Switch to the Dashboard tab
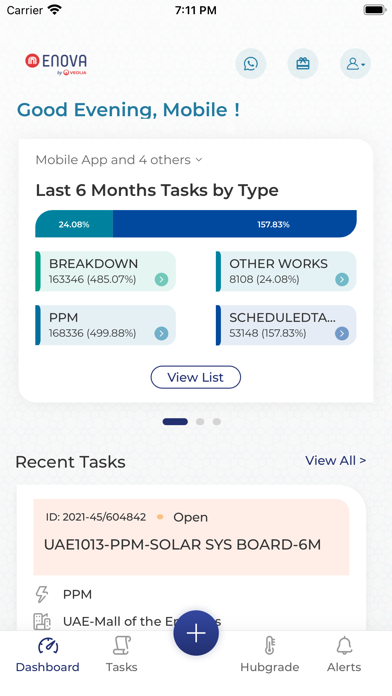The image size is (392, 696). click(x=48, y=655)
